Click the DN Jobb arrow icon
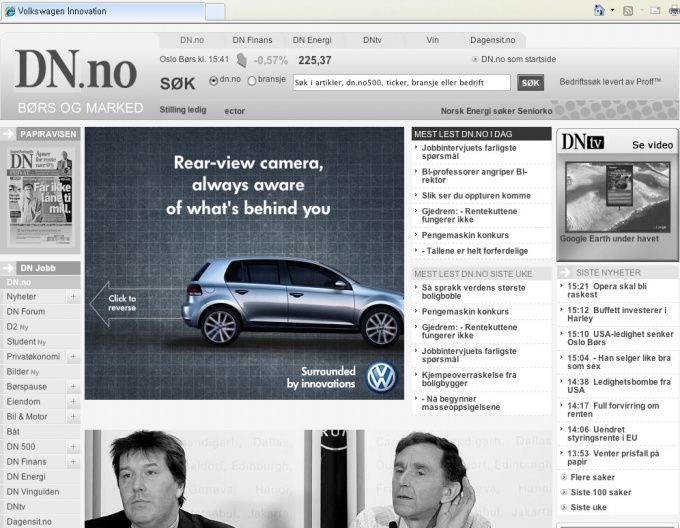Screen dimensions: 680x528 coord(8,268)
